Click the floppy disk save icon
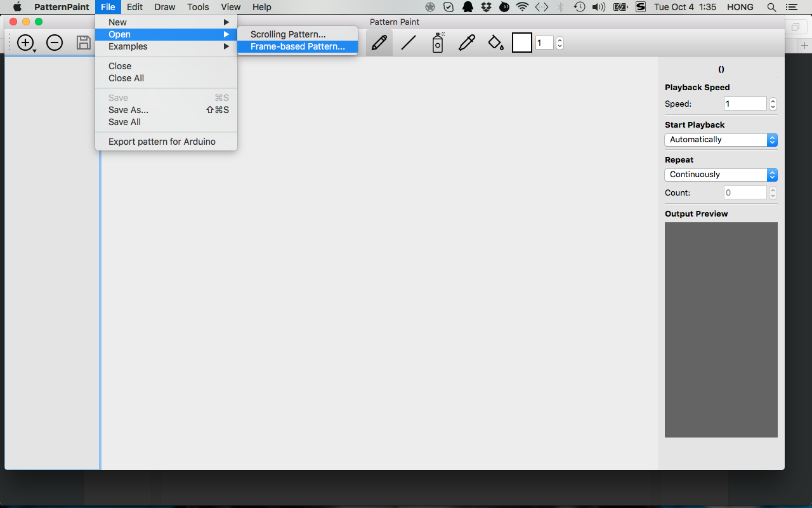The width and height of the screenshot is (812, 508). click(x=84, y=43)
